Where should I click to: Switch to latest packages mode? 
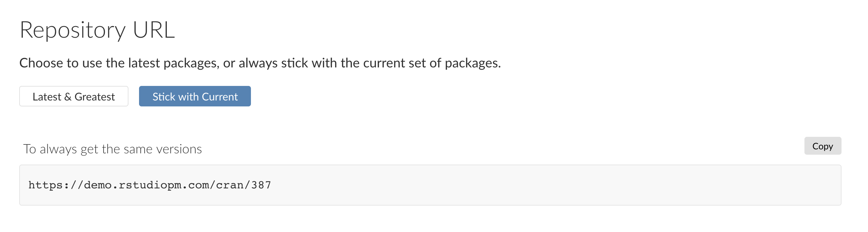click(73, 97)
